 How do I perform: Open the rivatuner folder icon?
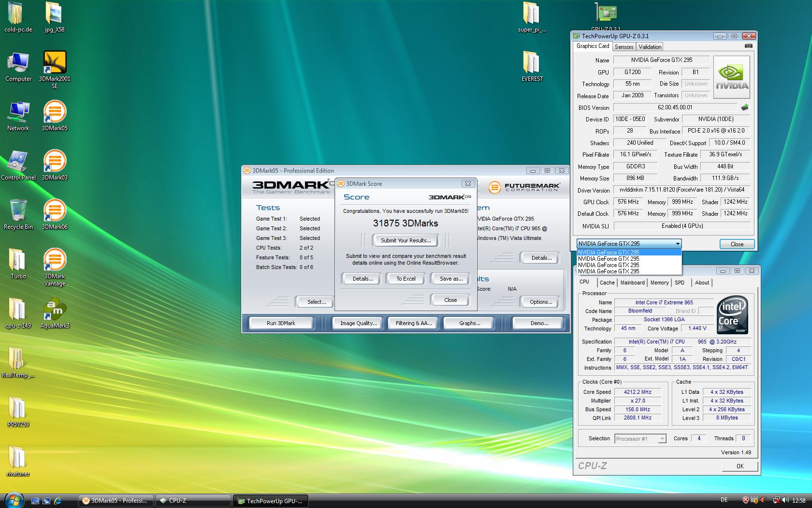pyautogui.click(x=18, y=462)
